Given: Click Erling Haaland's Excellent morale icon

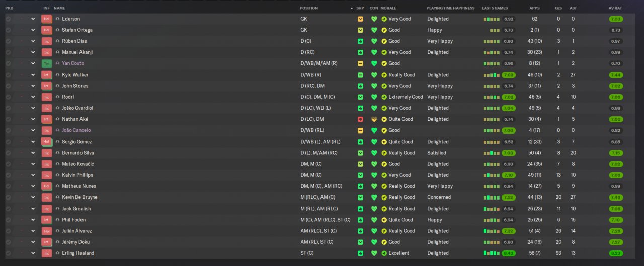Looking at the screenshot, I should pyautogui.click(x=384, y=253).
